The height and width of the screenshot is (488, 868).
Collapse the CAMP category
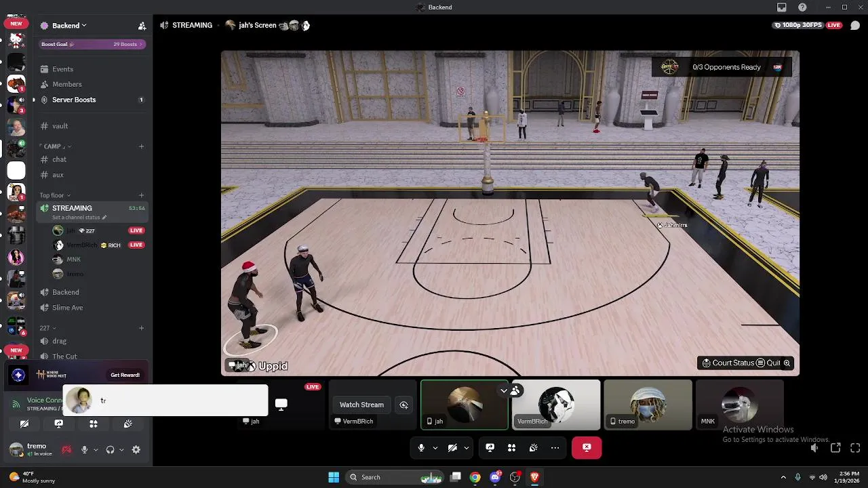tap(56, 146)
